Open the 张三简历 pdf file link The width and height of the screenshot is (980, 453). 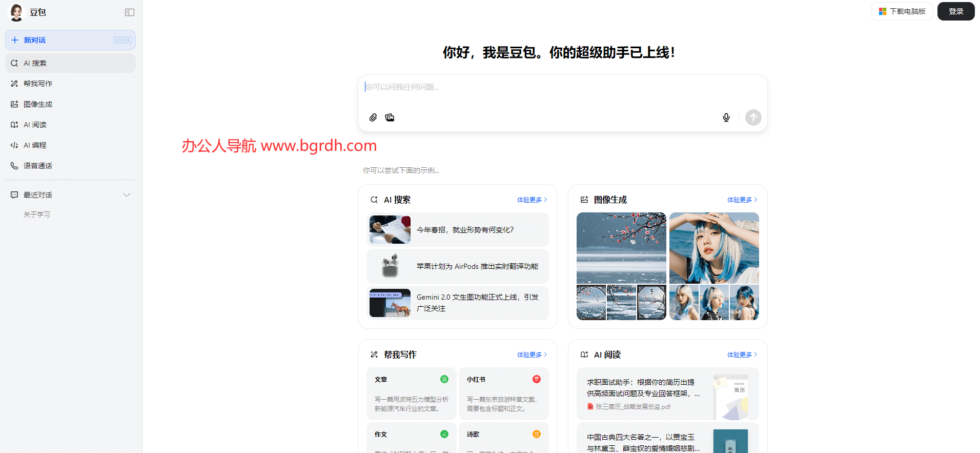point(629,406)
